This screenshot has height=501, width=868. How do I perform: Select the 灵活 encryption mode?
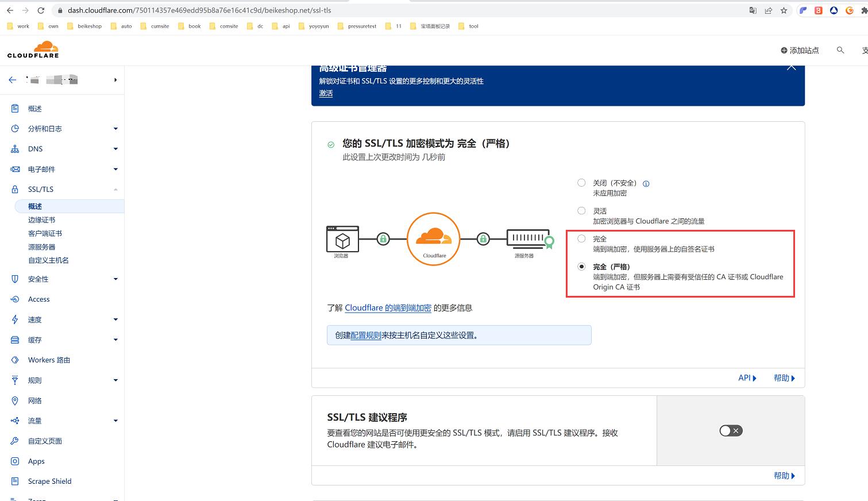(x=581, y=211)
